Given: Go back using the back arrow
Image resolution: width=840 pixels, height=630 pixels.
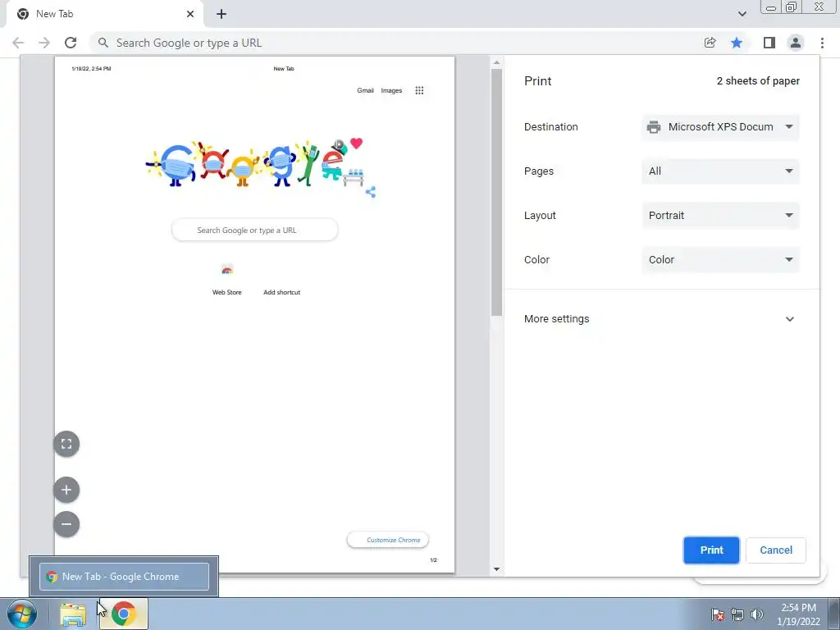Looking at the screenshot, I should tap(18, 43).
